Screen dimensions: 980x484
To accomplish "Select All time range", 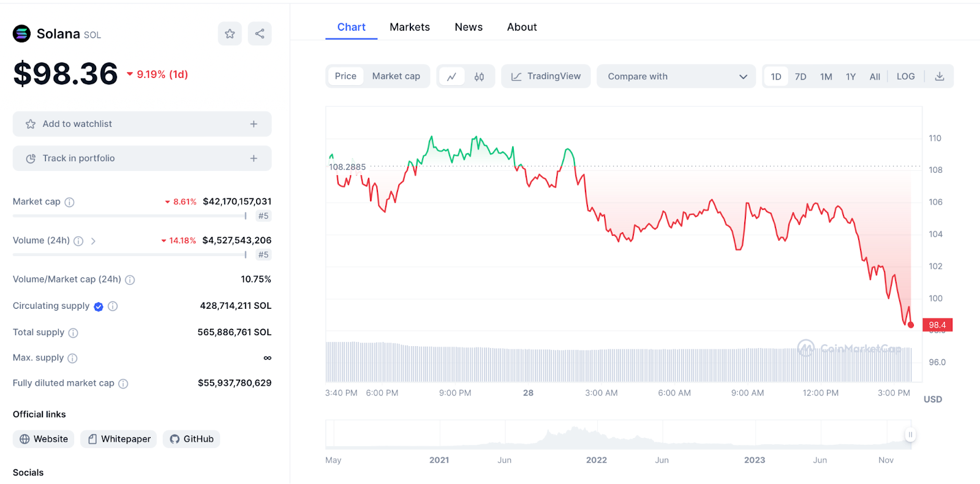I will [x=875, y=77].
